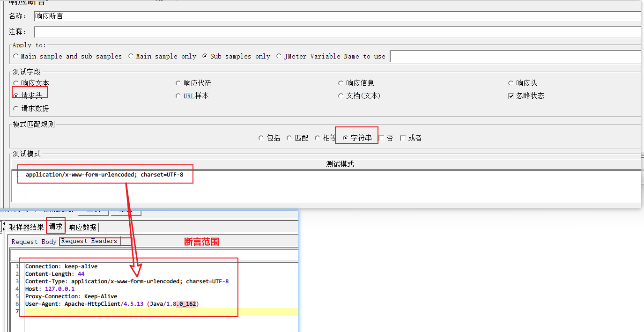Click the search field above the request headers text

(154, 255)
